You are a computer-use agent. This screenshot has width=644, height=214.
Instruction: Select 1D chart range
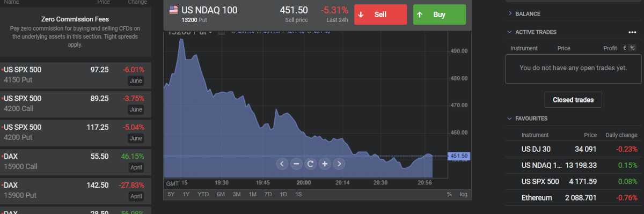(x=284, y=194)
